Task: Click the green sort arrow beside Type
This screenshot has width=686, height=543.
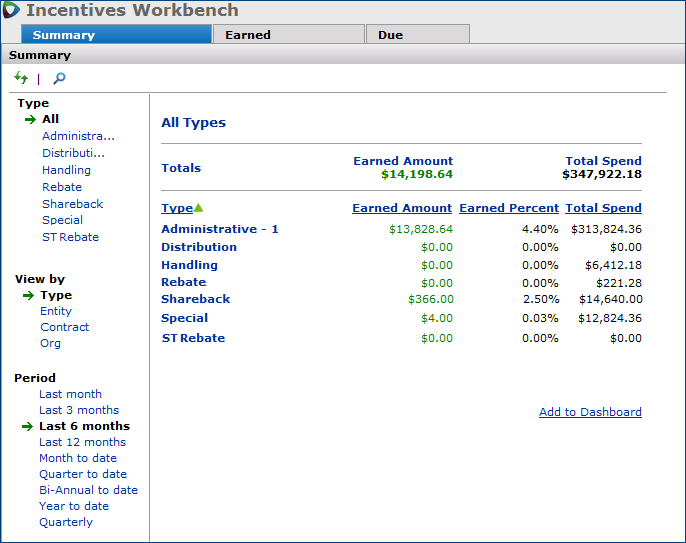Action: click(198, 208)
